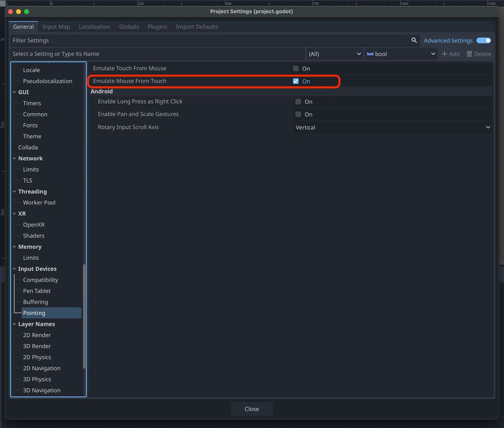Screen dimensions: 504x428
Task: Enable Pan and Scale Gestures checkbox
Action: click(298, 114)
